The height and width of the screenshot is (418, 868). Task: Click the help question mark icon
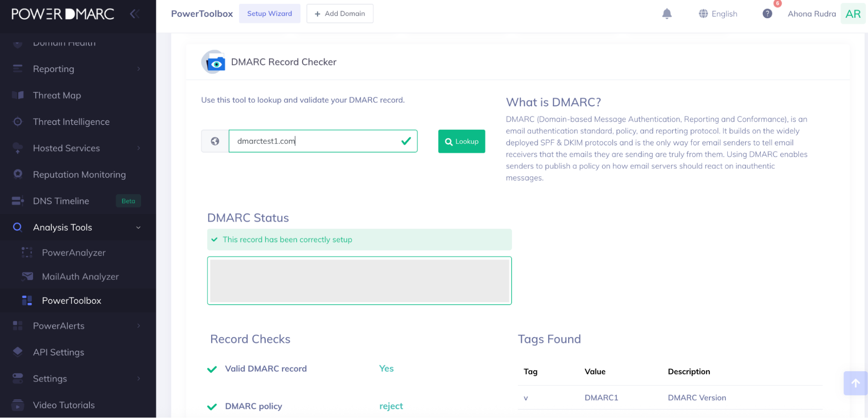767,13
